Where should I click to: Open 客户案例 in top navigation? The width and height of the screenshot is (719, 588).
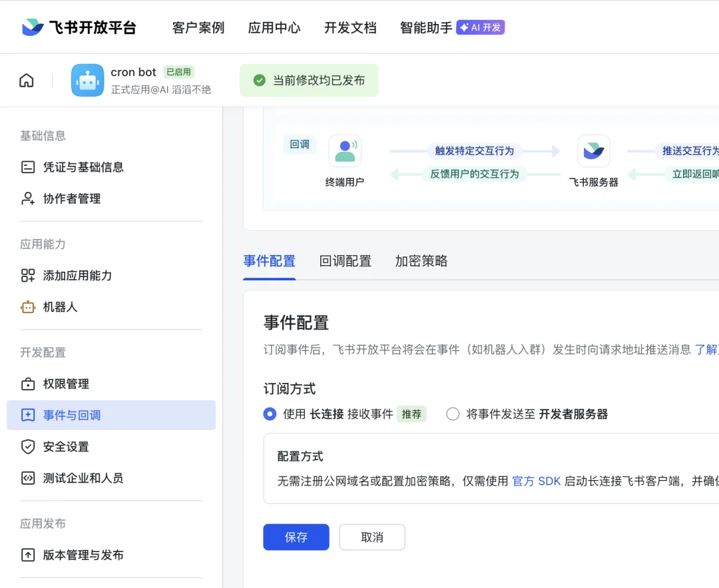click(198, 27)
